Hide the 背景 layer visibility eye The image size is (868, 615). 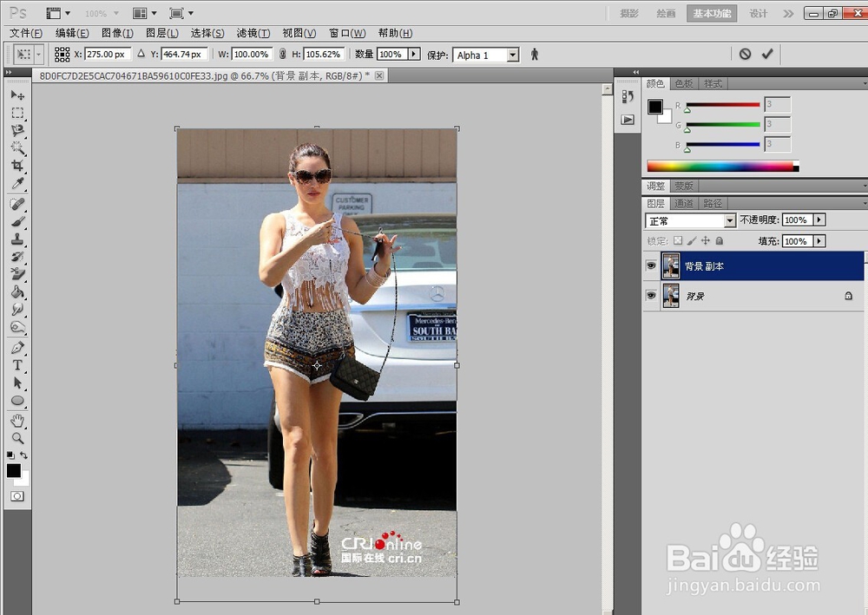651,295
